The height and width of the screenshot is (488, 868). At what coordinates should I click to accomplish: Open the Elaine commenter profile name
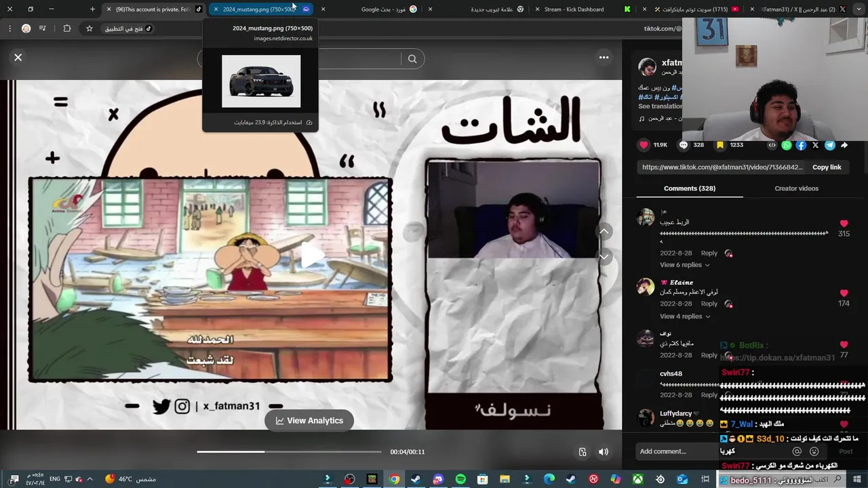click(677, 282)
